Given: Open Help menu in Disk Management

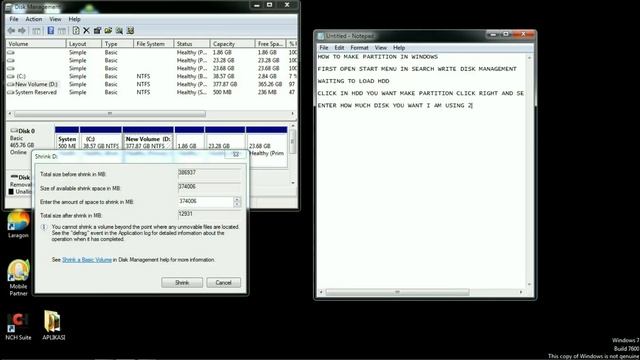Looking at the screenshot, I should pos(74,19).
